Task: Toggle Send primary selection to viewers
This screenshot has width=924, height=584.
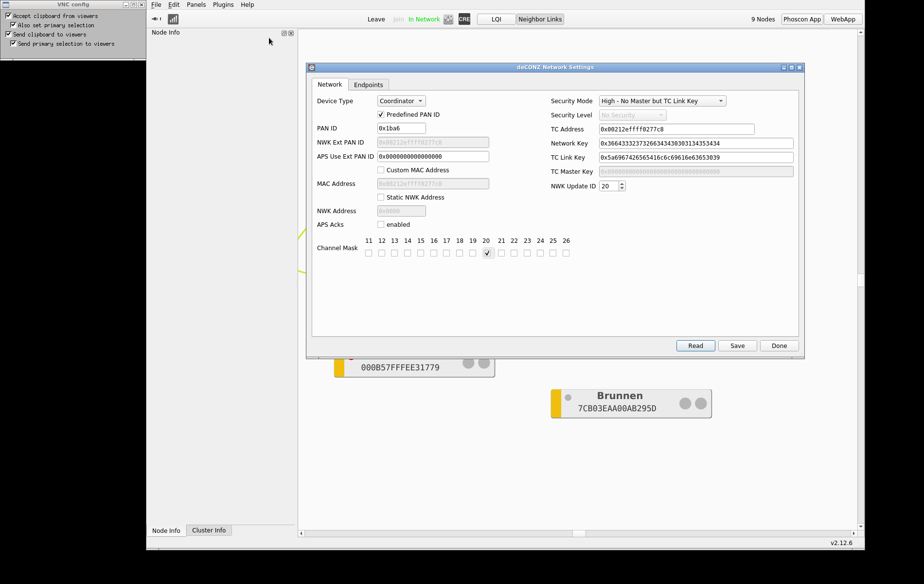Action: (14, 43)
